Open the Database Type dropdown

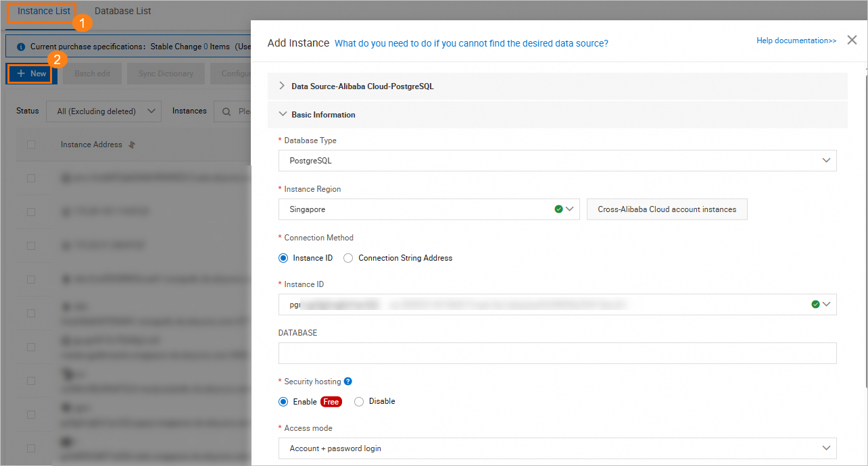(825, 160)
